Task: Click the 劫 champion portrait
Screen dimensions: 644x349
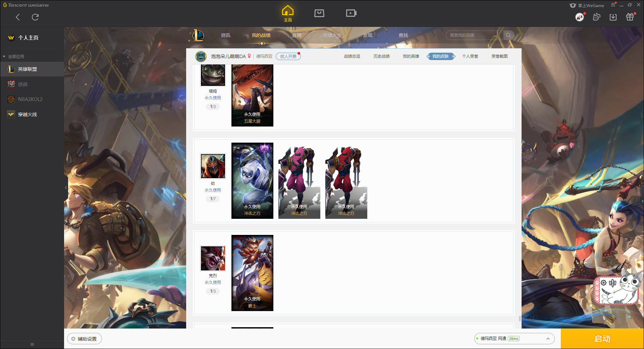Action: [213, 166]
